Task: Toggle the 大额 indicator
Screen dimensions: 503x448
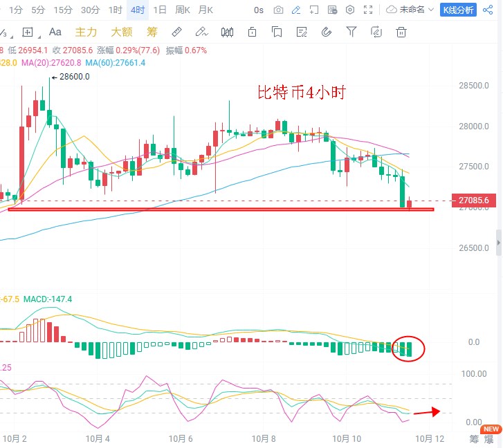Action: [122, 32]
